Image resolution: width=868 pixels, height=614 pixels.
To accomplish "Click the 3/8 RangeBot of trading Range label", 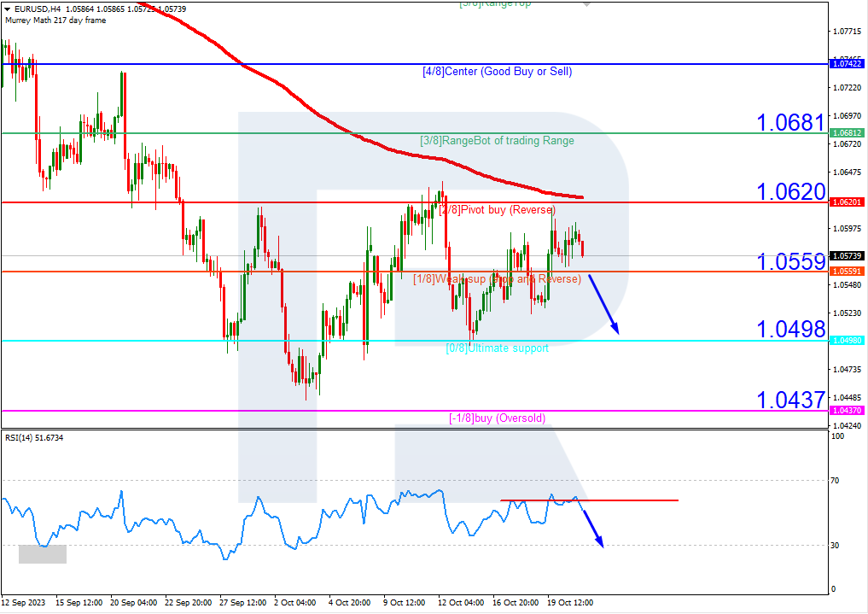I will [x=497, y=141].
